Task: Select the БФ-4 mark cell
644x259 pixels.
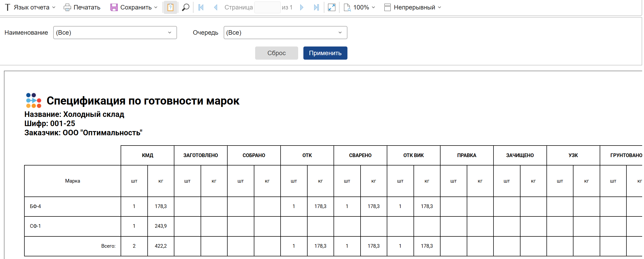Action: tap(73, 206)
